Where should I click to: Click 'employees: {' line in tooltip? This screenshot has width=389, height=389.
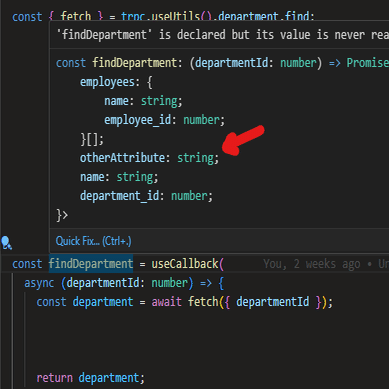coord(116,82)
